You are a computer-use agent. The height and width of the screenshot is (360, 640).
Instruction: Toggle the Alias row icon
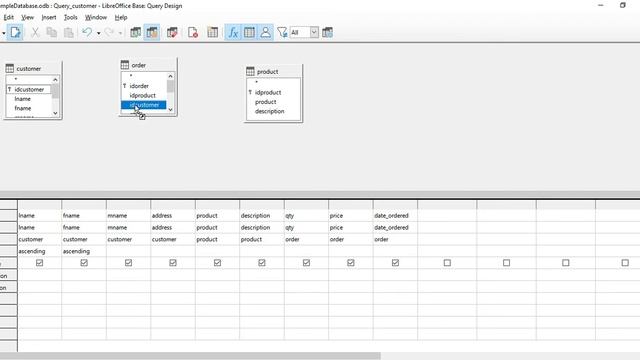(265, 32)
